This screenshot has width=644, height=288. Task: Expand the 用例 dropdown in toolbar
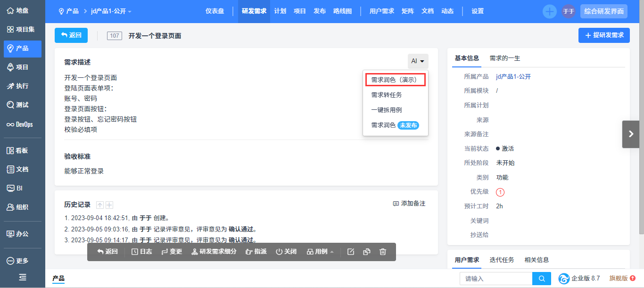click(x=321, y=252)
